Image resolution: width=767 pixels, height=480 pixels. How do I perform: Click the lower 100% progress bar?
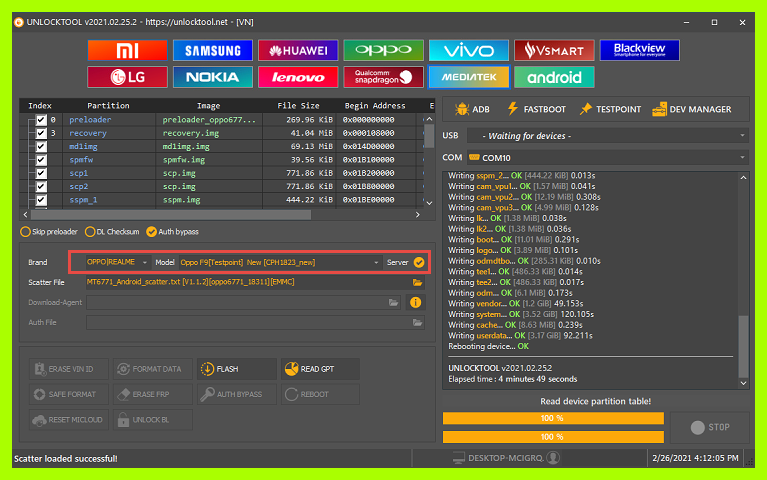click(553, 437)
